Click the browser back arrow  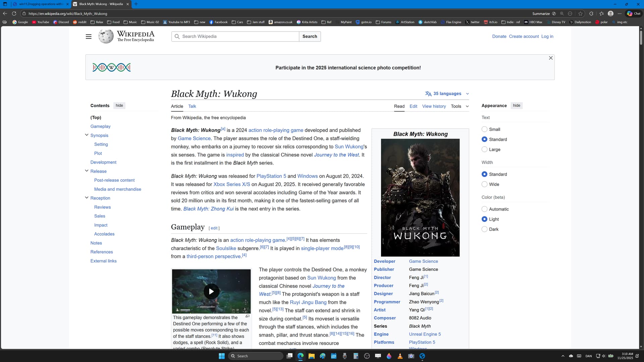click(5, 14)
